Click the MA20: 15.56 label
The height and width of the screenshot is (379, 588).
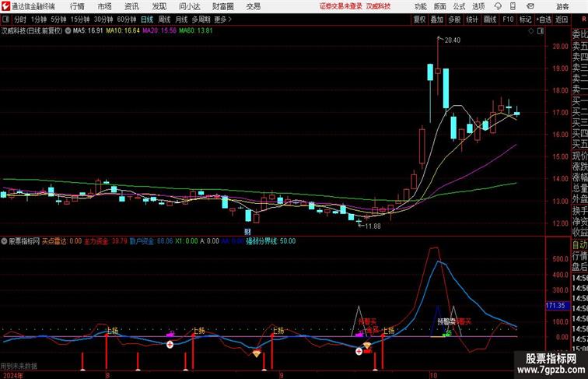(x=159, y=31)
